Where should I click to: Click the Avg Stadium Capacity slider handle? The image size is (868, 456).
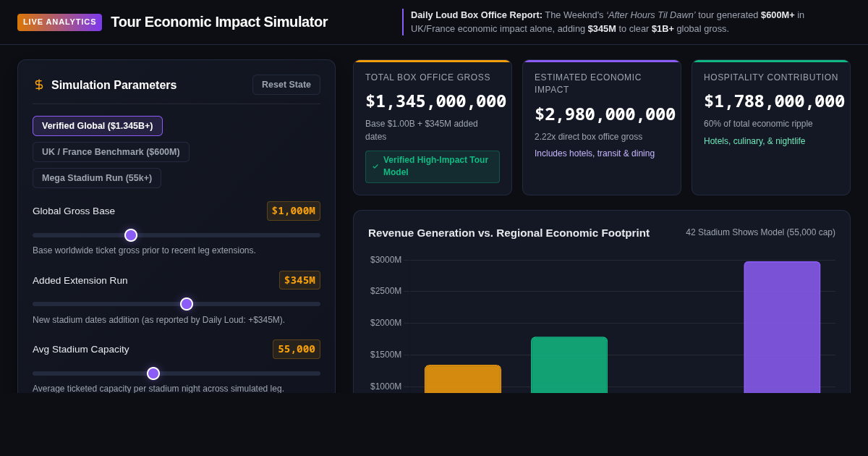point(153,373)
